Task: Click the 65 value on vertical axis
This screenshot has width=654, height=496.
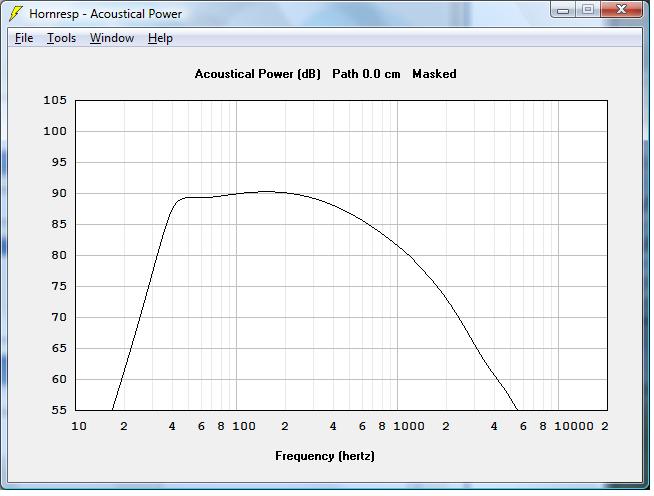Action: 59,348
